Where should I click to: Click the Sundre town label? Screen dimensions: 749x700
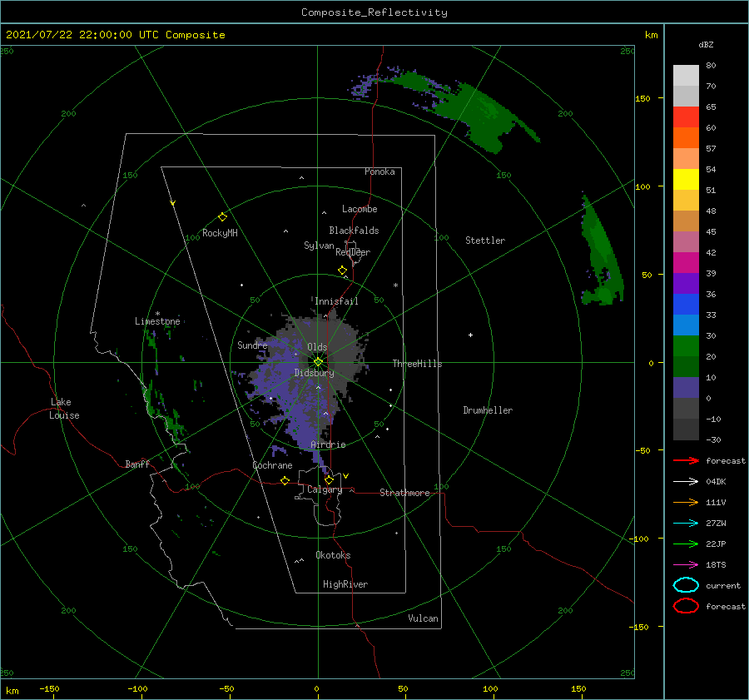tap(252, 345)
